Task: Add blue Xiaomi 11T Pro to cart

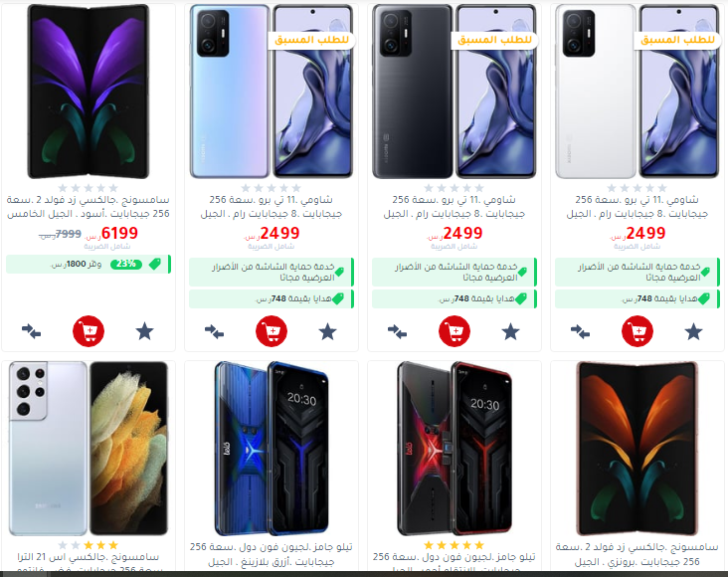Action: [x=272, y=331]
